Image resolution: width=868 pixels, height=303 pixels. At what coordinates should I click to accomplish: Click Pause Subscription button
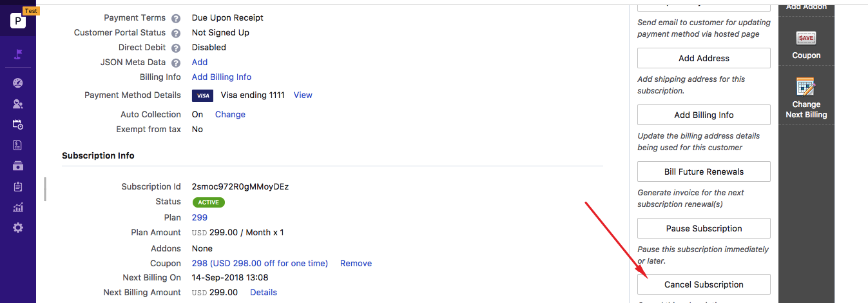coord(704,228)
